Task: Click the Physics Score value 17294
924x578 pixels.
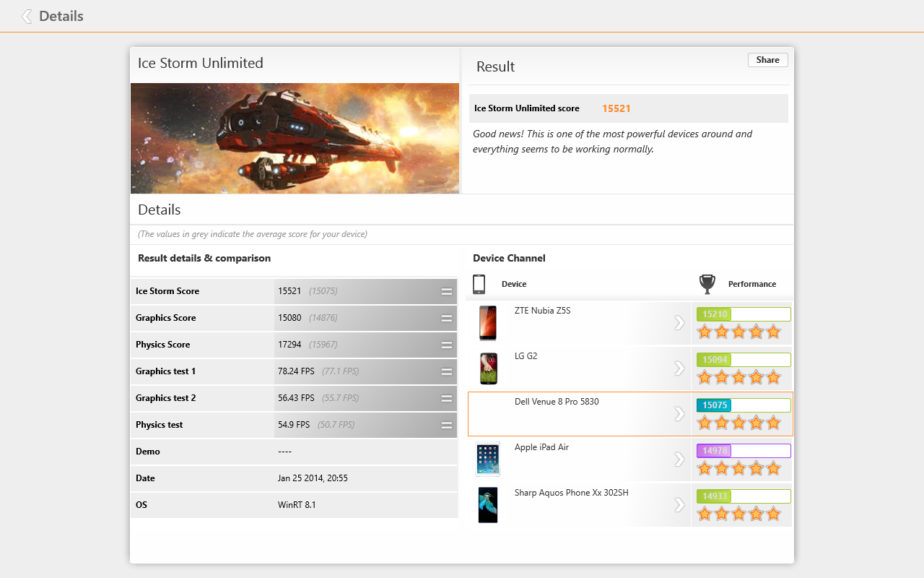Action: tap(289, 345)
